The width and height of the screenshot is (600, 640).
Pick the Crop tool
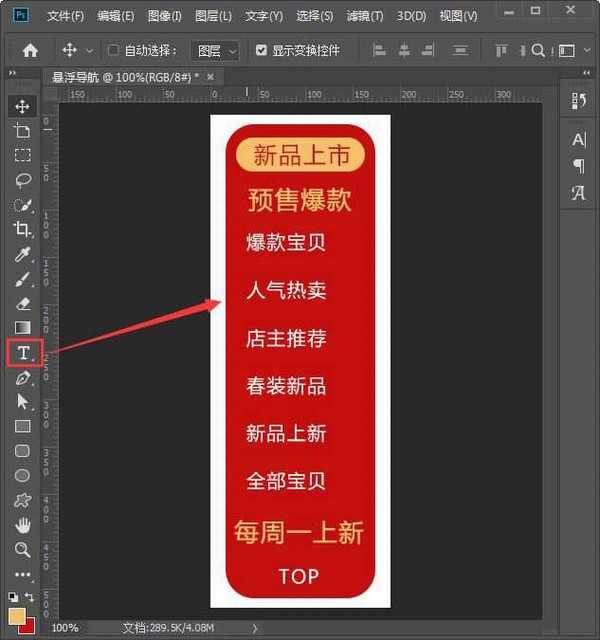click(22, 229)
